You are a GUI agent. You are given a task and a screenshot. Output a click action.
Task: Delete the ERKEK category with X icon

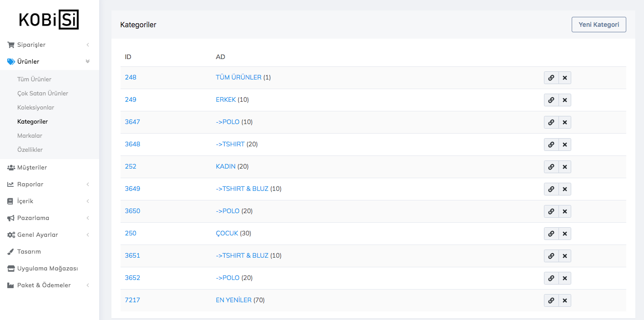(x=564, y=100)
